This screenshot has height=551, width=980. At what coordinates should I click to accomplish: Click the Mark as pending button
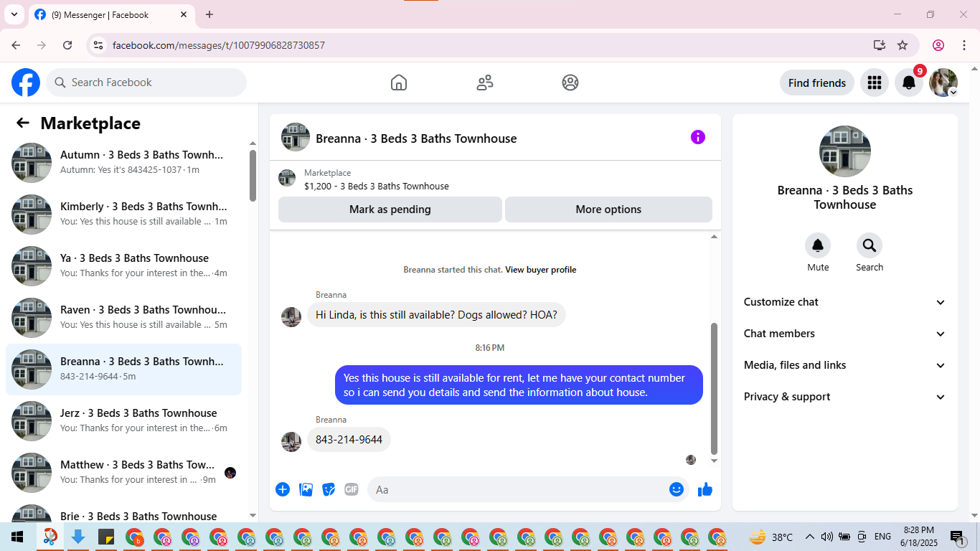(390, 209)
